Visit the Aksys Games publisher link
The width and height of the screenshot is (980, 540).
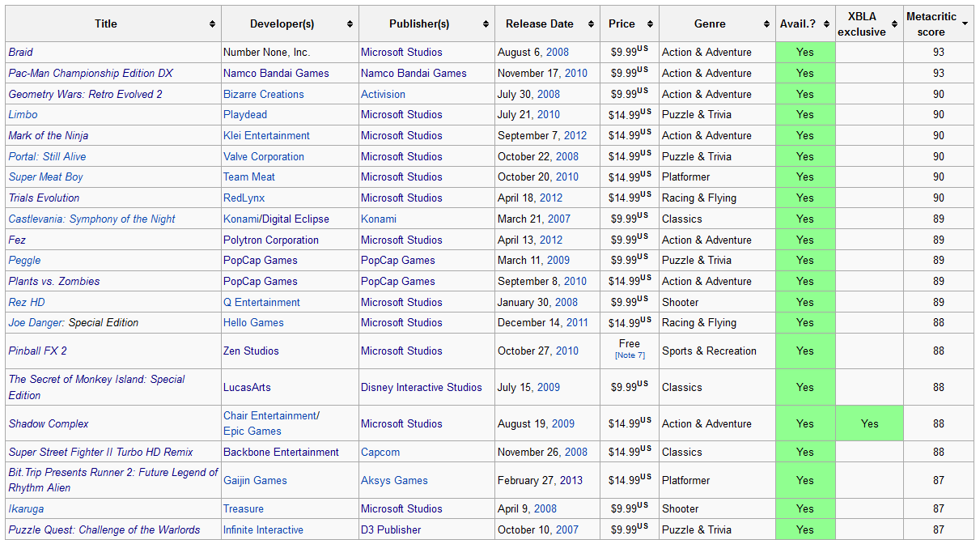coord(394,481)
